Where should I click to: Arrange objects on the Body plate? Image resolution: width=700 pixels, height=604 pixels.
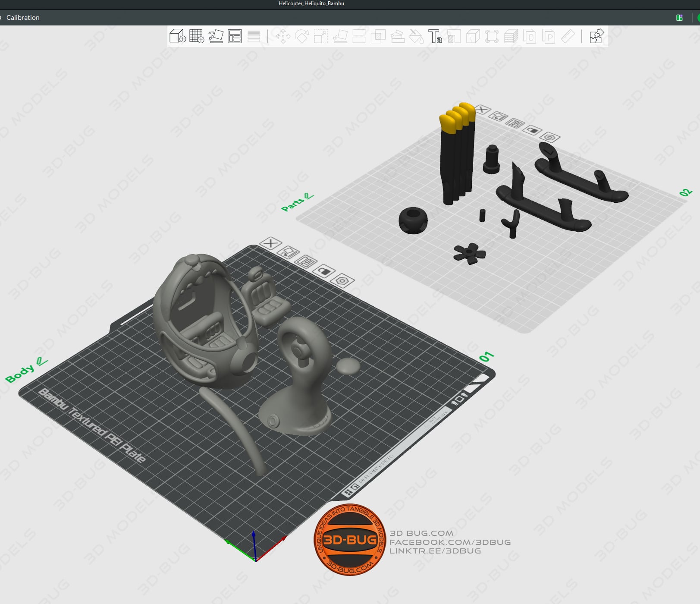306,261
